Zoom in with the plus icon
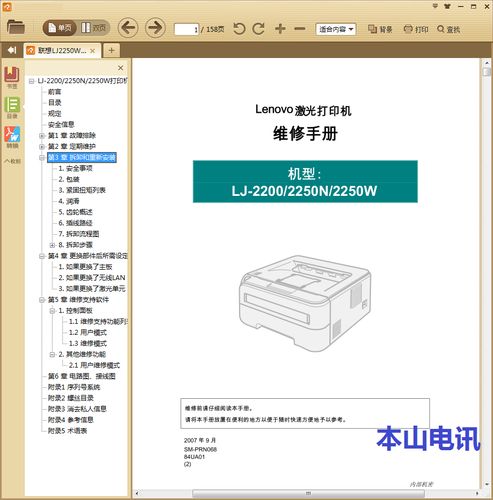Viewport: 493px width, 500px height. point(280,29)
